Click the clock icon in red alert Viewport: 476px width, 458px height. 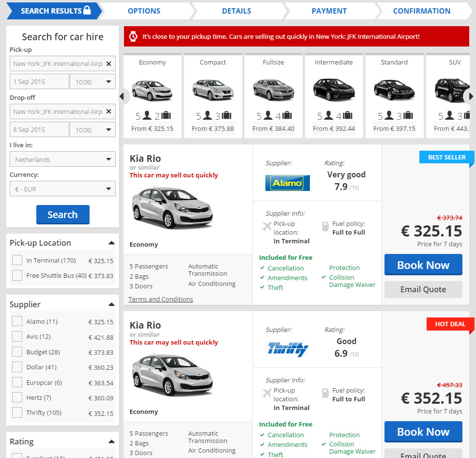coord(133,36)
